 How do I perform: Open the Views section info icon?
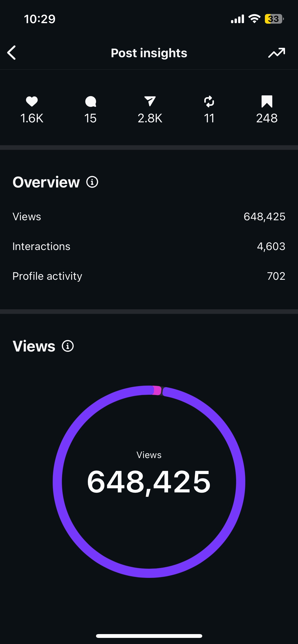click(68, 346)
